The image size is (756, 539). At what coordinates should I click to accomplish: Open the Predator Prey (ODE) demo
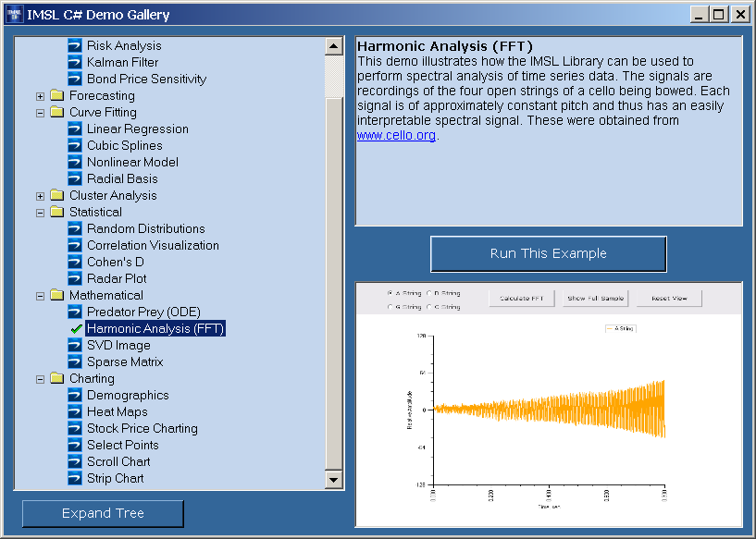click(x=143, y=312)
